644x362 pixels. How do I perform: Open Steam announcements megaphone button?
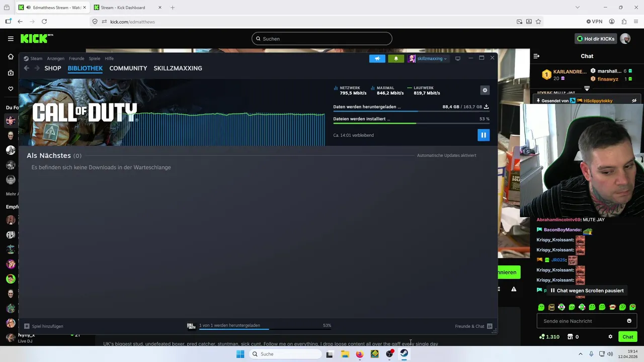(x=377, y=58)
